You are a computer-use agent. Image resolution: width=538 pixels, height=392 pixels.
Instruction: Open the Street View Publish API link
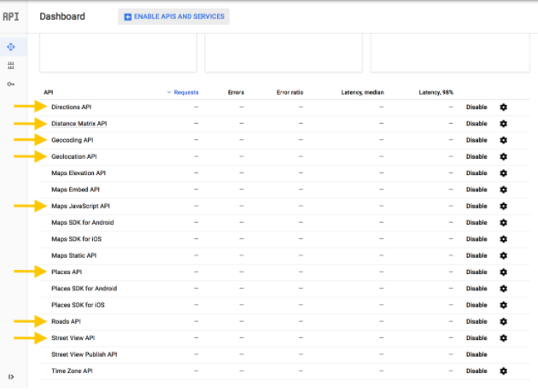click(84, 354)
